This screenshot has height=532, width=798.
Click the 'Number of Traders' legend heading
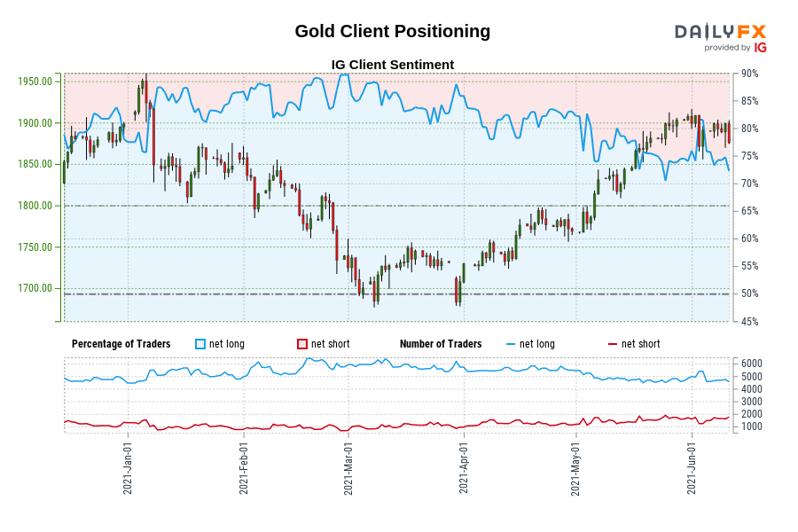pyautogui.click(x=441, y=344)
